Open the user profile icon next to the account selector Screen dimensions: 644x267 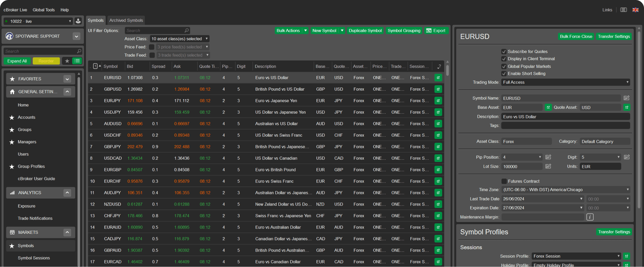coord(78,21)
